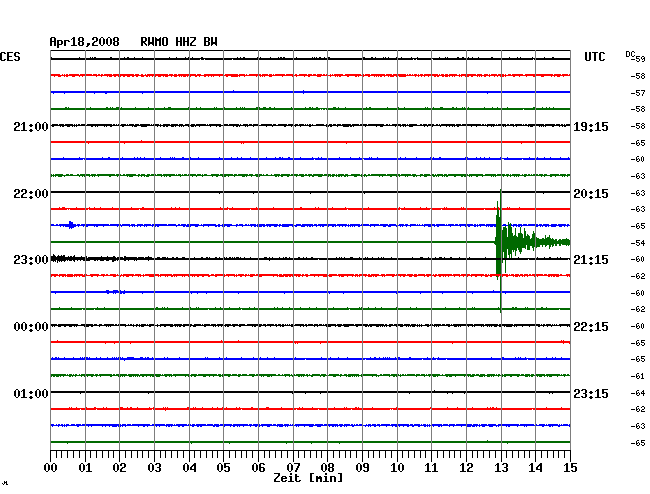The height and width of the screenshot is (494, 650).
Task: Click the DC offset value "-61"
Action: click(x=638, y=376)
